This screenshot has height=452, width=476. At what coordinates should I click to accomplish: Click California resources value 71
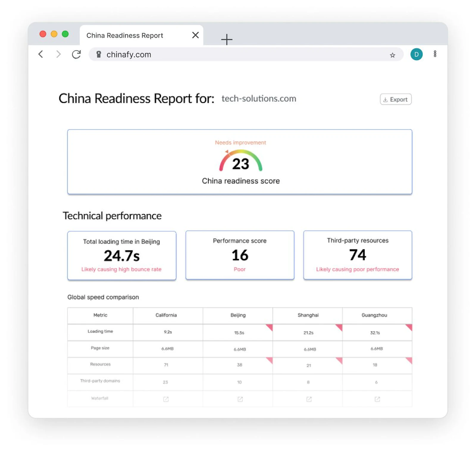pos(166,365)
